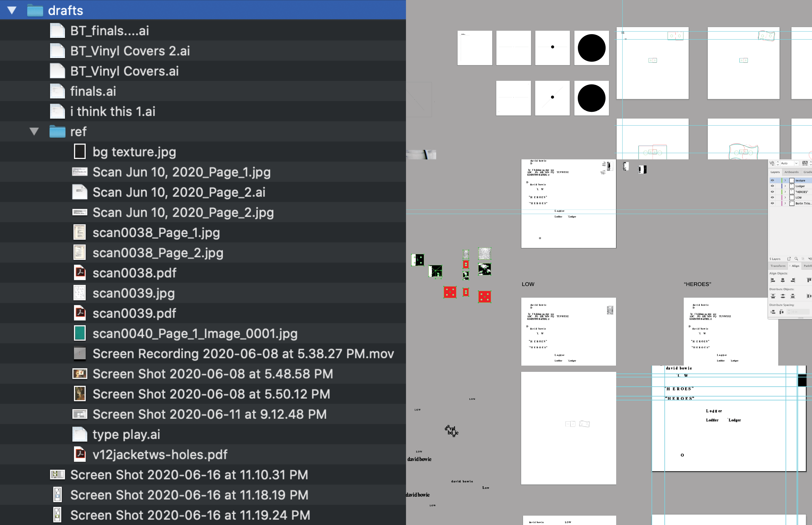Click the kerning VA icon
812x525 pixels.
[x=772, y=163]
